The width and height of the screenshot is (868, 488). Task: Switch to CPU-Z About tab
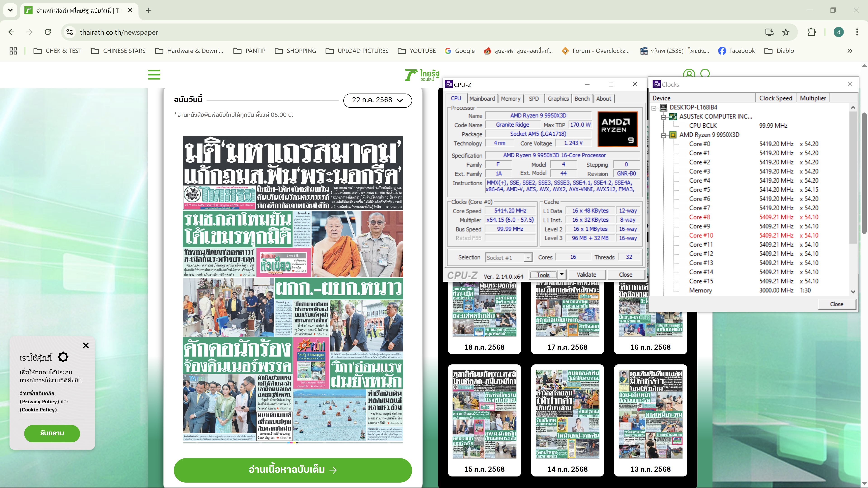pyautogui.click(x=604, y=99)
